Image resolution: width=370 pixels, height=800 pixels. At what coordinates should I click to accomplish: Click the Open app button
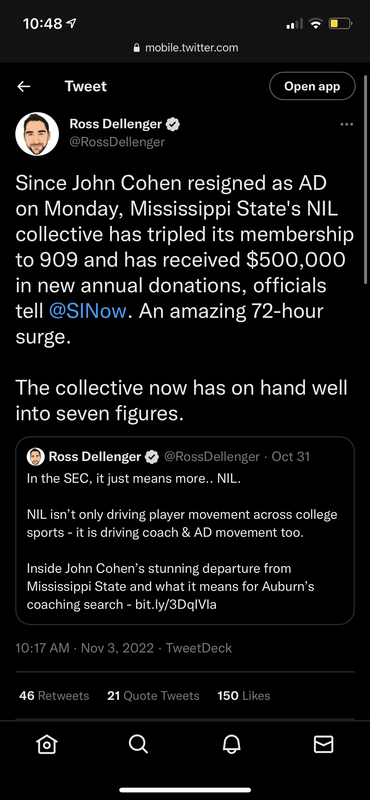tap(312, 86)
